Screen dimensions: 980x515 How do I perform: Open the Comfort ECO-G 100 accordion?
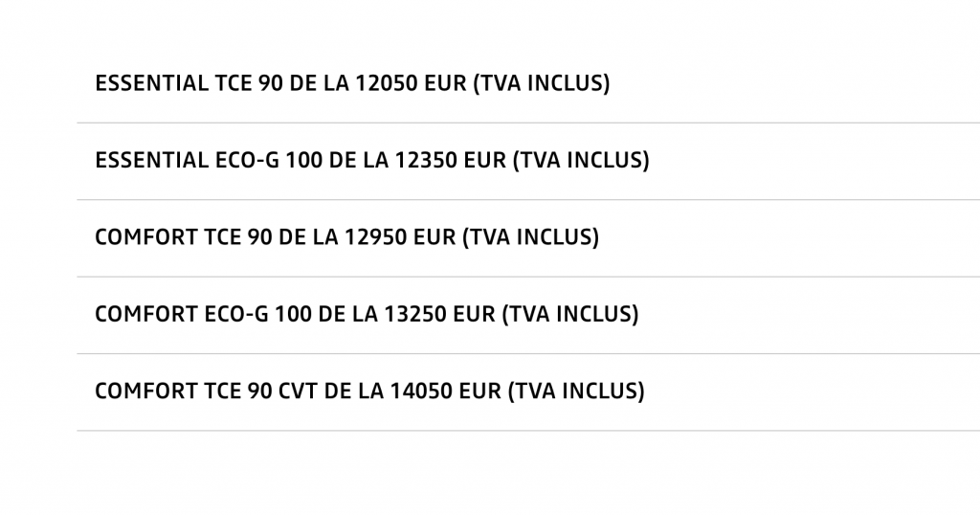[x=367, y=314]
